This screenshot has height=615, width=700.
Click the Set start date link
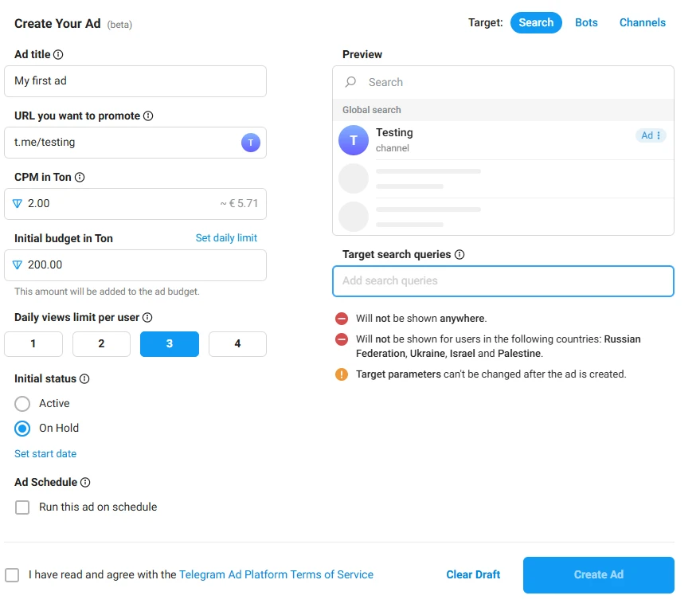[45, 454]
